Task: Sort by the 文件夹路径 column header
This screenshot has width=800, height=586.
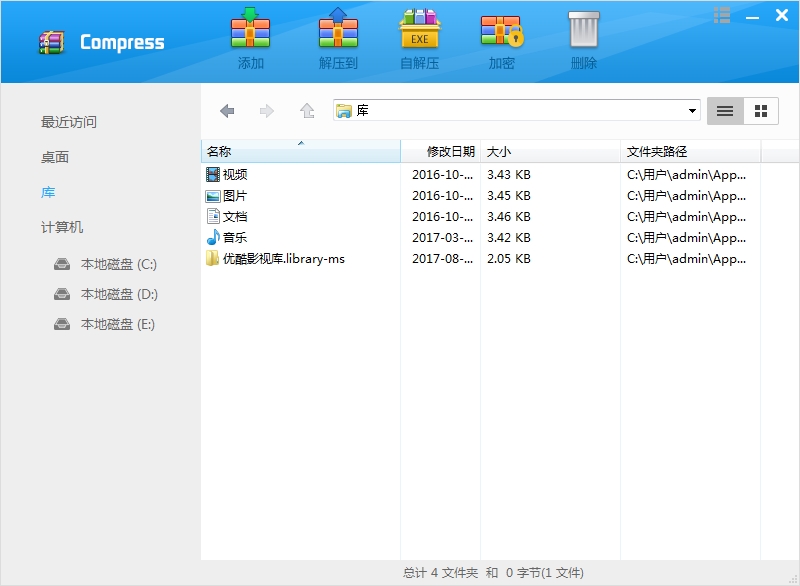Action: [690, 151]
